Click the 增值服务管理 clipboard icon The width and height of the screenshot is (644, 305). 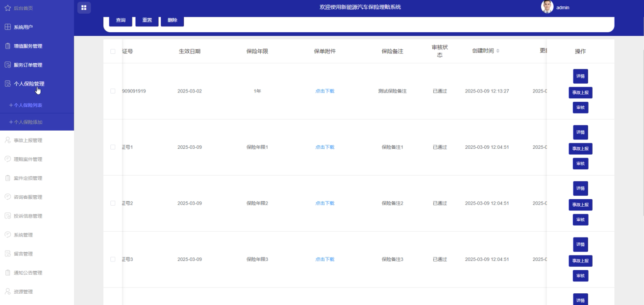point(7,46)
